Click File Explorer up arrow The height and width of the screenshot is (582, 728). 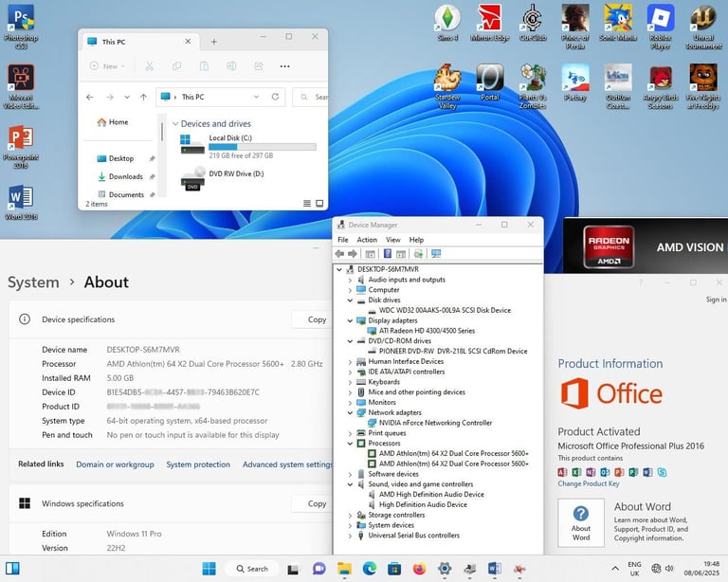pyautogui.click(x=143, y=97)
